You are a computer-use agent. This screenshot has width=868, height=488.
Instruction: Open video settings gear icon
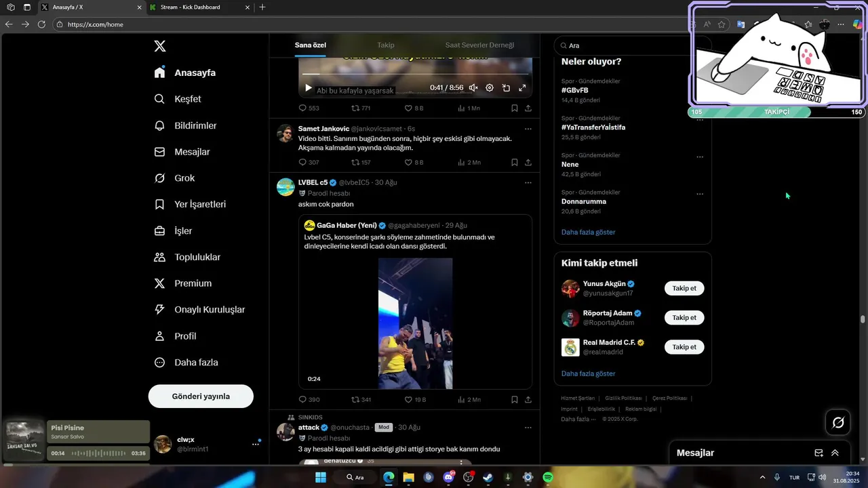[x=490, y=88]
